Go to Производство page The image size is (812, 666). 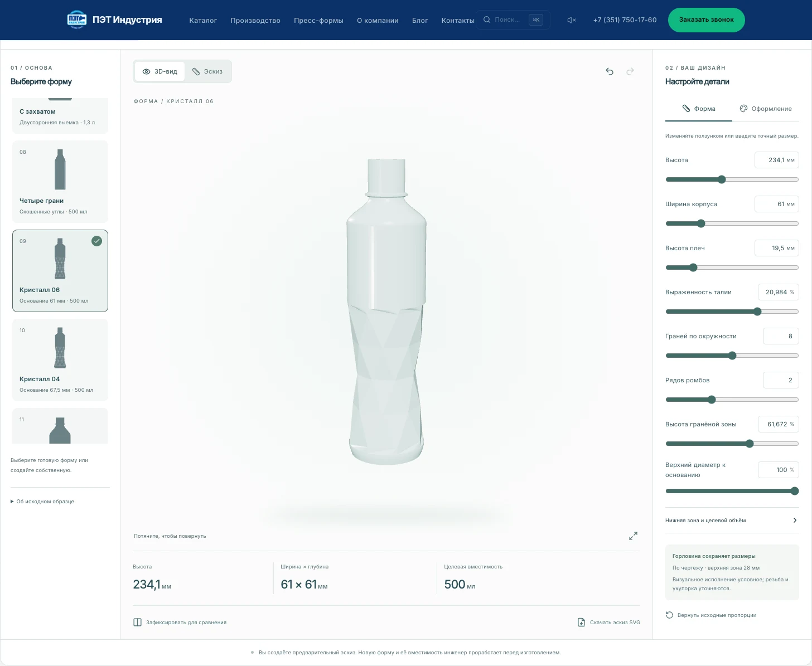pos(255,20)
